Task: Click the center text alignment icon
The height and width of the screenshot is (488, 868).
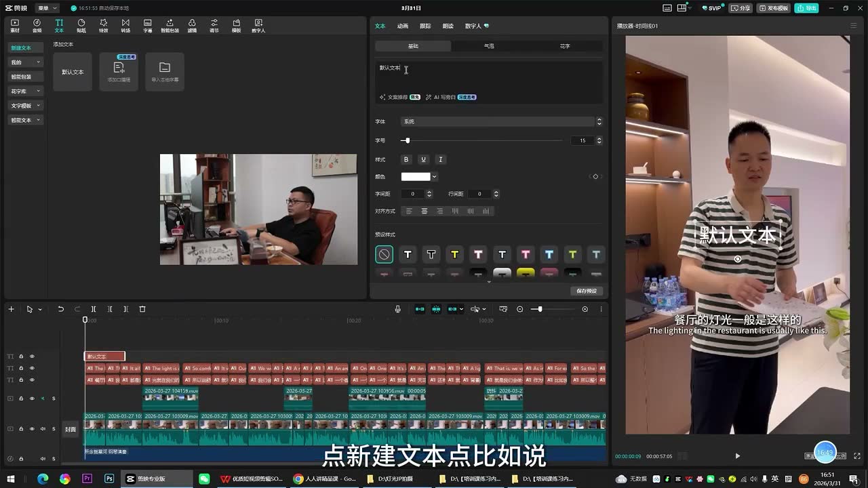Action: [x=425, y=211]
